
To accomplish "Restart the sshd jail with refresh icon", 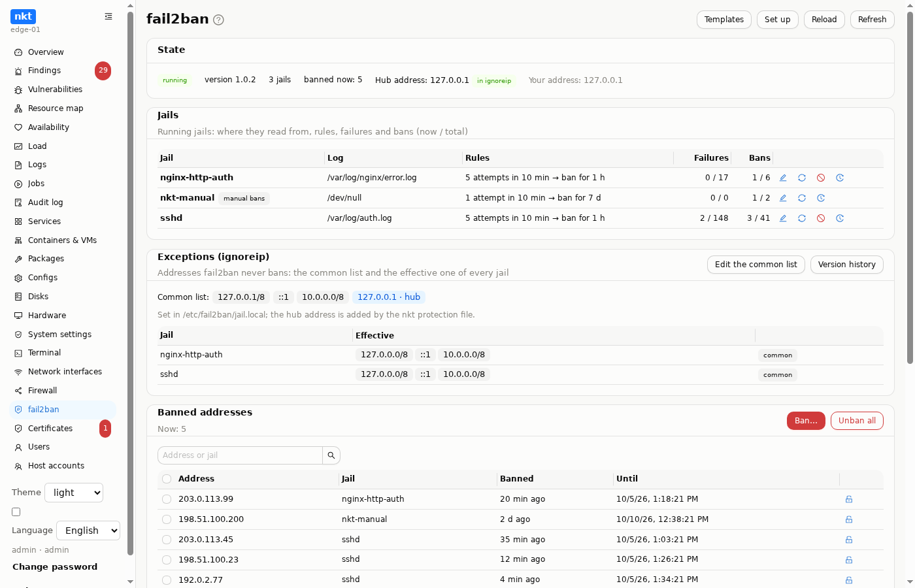I will point(802,218).
